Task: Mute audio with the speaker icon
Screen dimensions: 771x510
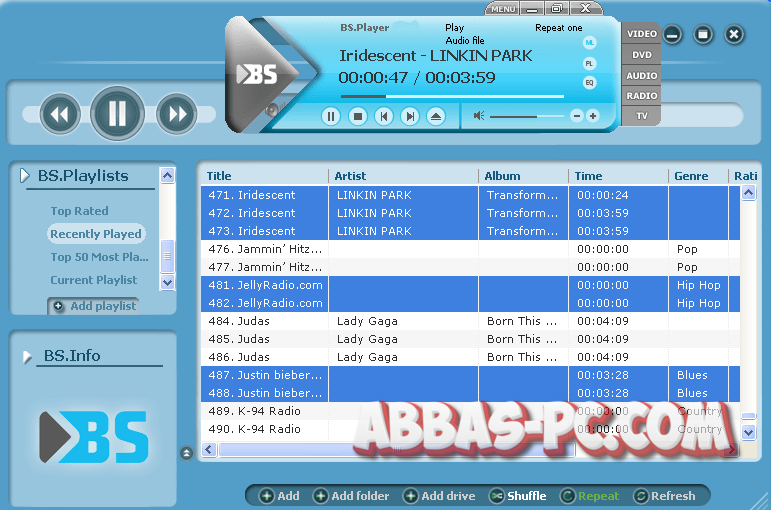Action: [479, 116]
